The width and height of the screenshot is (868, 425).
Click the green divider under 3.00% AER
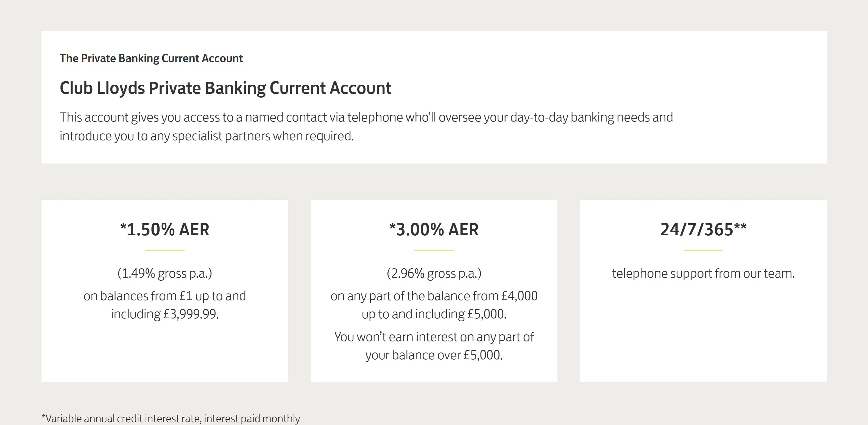coord(434,250)
